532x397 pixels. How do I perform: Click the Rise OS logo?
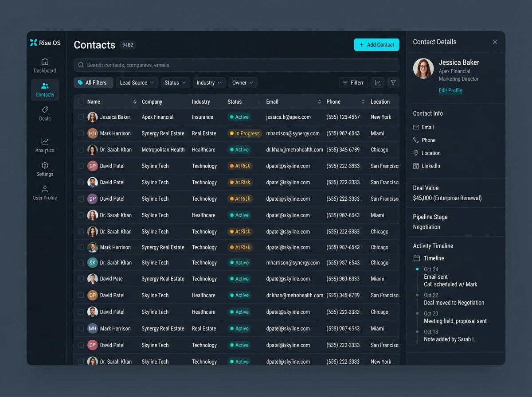tap(45, 43)
